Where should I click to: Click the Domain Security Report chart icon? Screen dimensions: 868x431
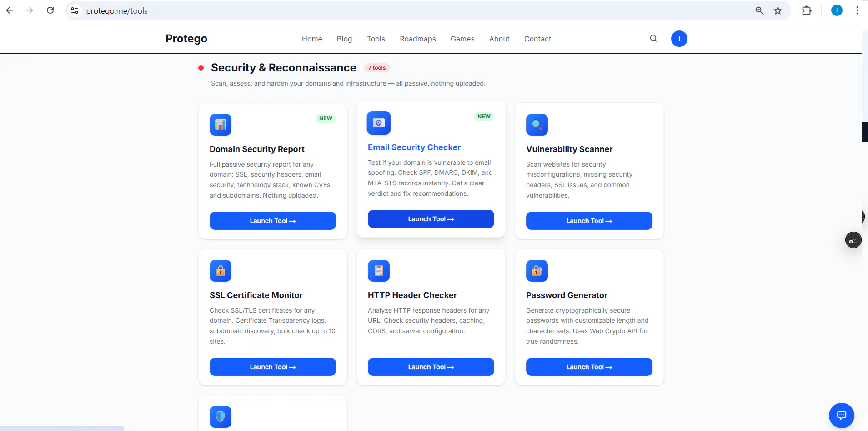pos(221,125)
